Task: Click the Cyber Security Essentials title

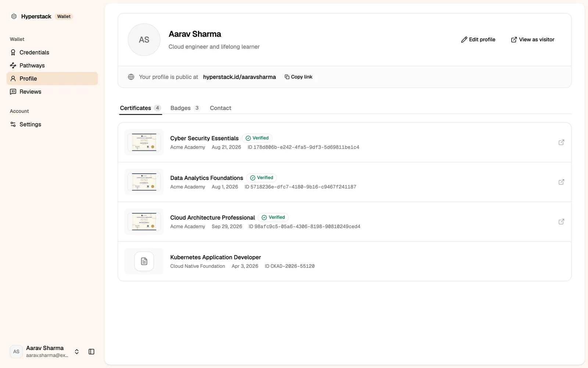Action: pos(204,138)
